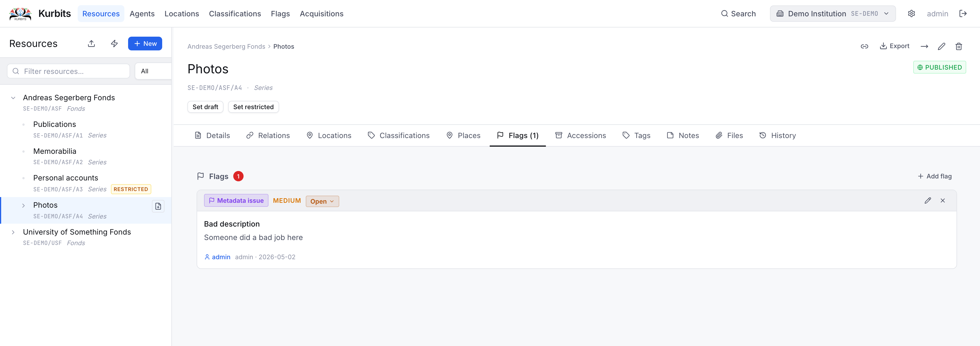Delete Photos with the trash icon
The width and height of the screenshot is (980, 346).
tap(959, 46)
